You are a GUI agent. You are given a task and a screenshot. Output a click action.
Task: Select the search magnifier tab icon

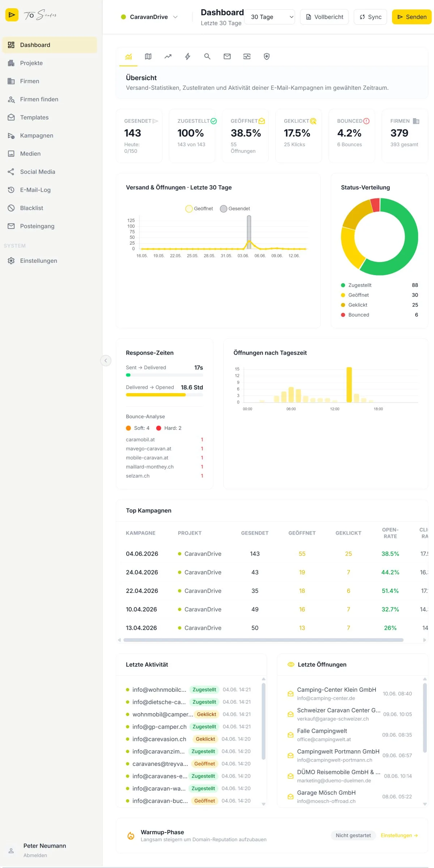(x=207, y=56)
